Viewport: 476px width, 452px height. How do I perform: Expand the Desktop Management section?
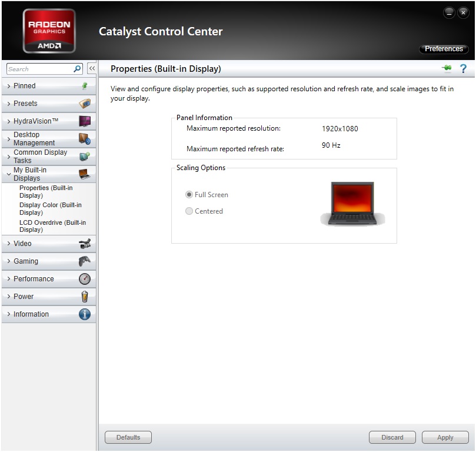tap(49, 139)
